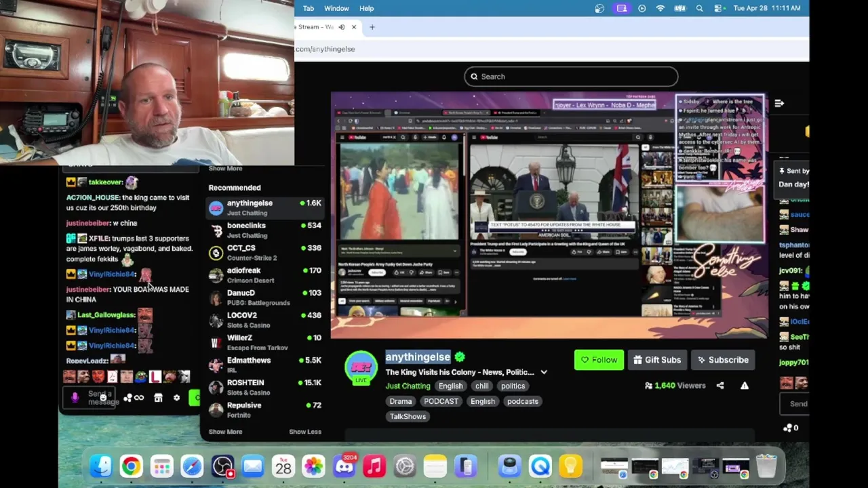868x488 pixels.
Task: Select the Drama tag
Action: tap(401, 401)
